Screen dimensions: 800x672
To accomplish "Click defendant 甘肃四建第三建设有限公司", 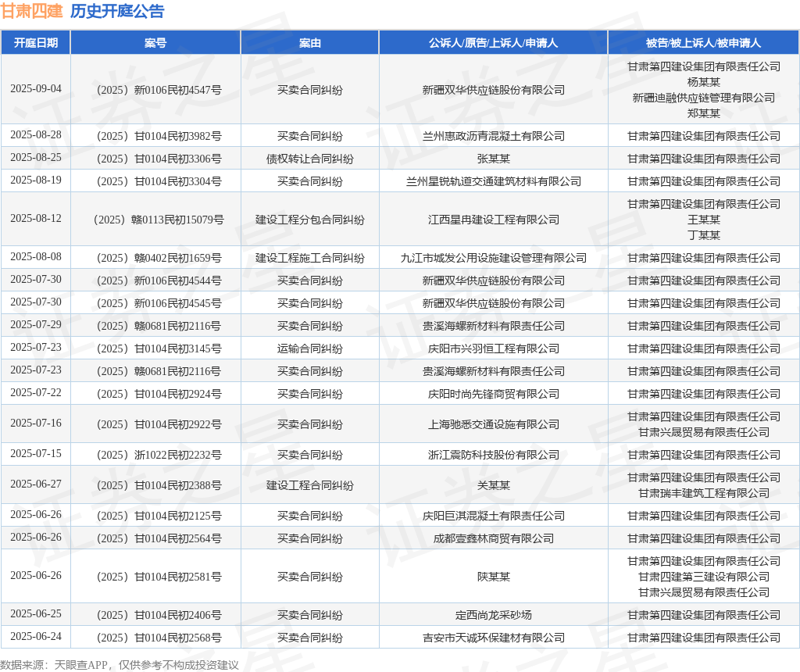I will pyautogui.click(x=704, y=577).
